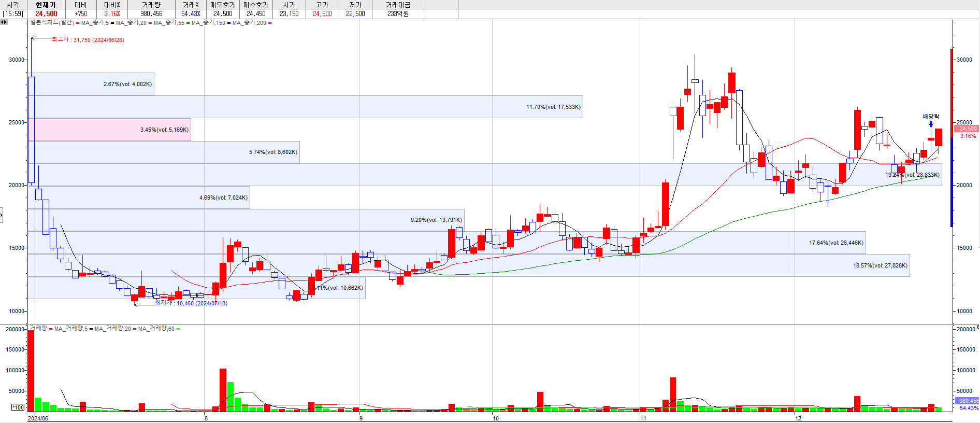Click the 대비% column header
Image resolution: width=980 pixels, height=423 pixels.
click(112, 5)
